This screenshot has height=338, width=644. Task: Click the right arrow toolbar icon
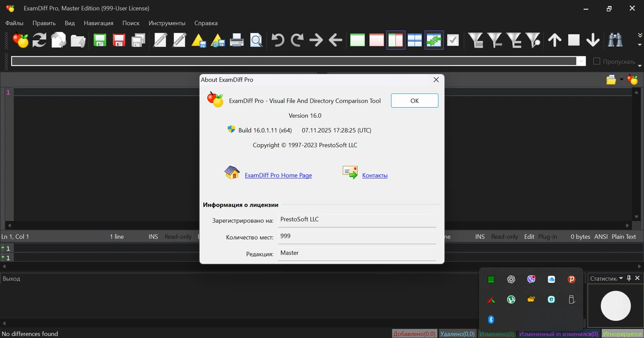(x=316, y=40)
